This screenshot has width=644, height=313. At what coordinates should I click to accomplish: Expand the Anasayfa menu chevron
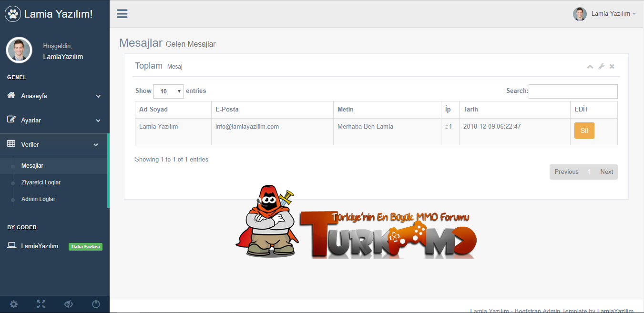pos(98,96)
